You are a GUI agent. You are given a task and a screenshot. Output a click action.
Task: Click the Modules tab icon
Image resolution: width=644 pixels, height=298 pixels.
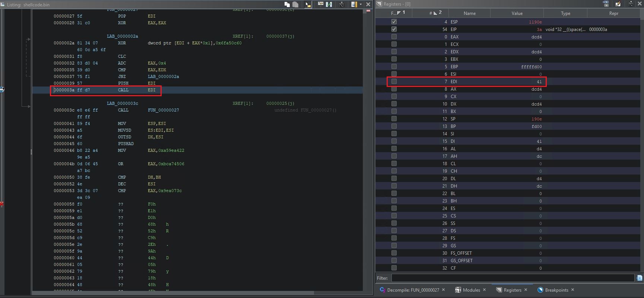(458, 290)
